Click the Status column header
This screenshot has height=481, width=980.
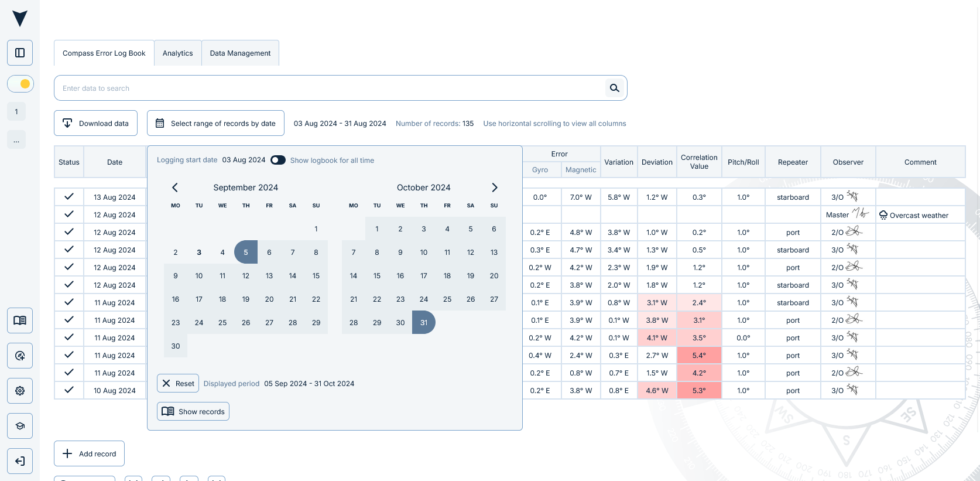pos(69,162)
